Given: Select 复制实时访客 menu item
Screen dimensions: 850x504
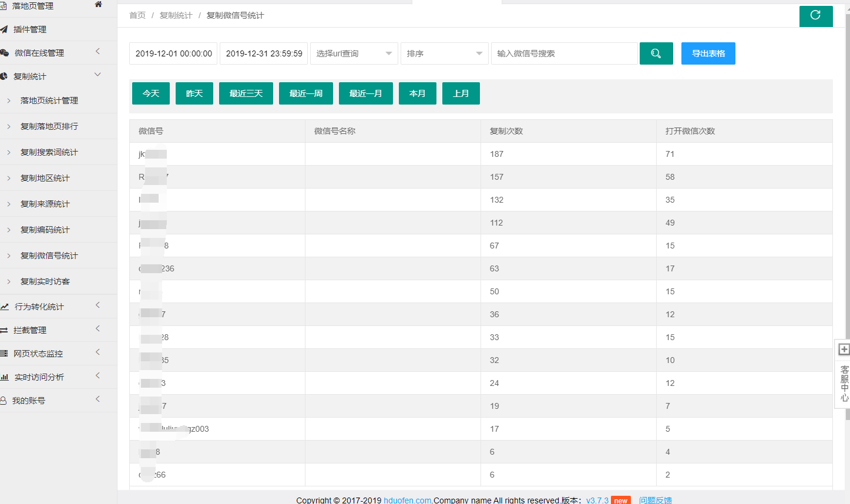Looking at the screenshot, I should [45, 281].
